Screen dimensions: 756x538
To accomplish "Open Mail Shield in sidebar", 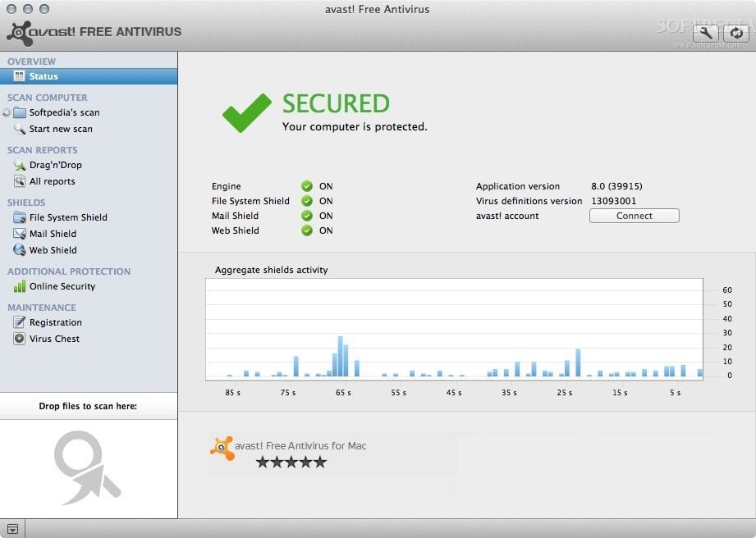I will pos(89,234).
